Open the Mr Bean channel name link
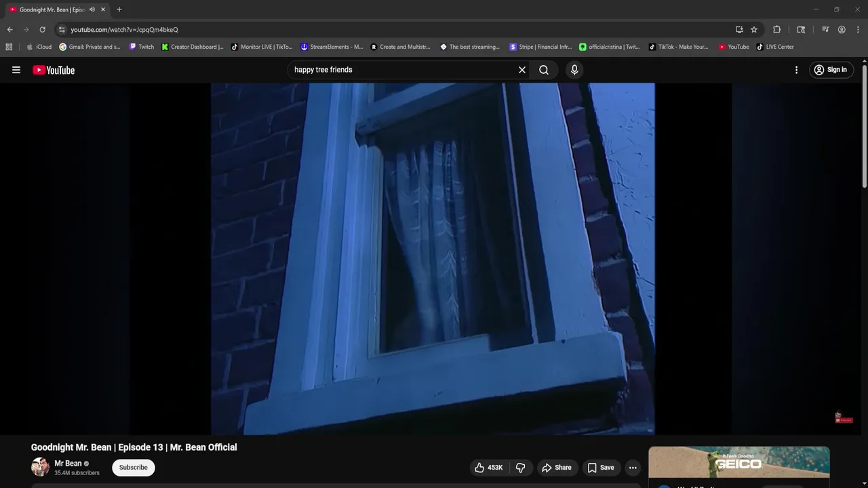 pos(68,464)
